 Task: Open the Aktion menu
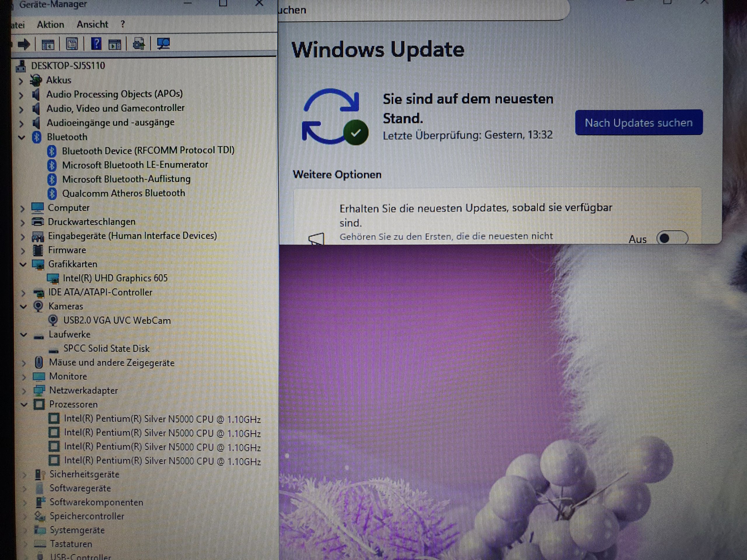point(50,24)
